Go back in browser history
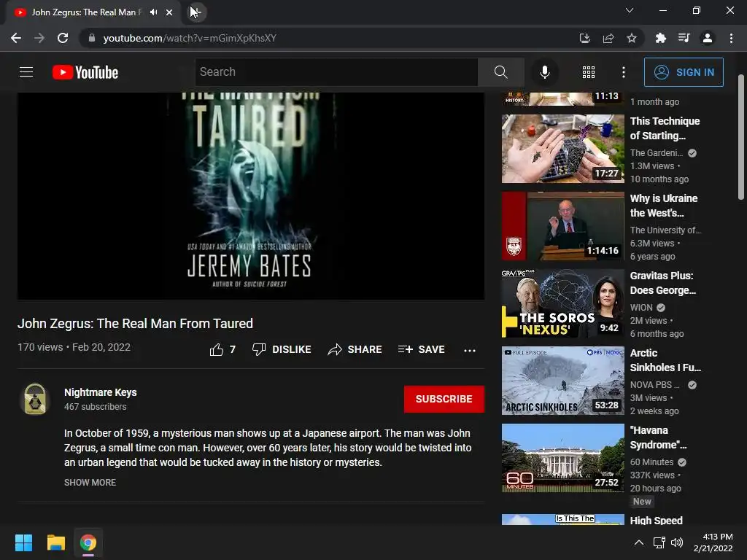747x560 pixels. (x=16, y=38)
